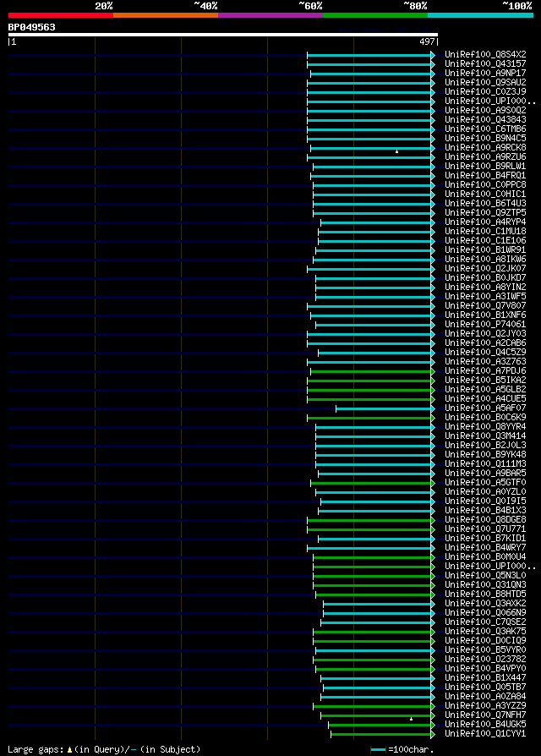
Task: Click the cyan 100char scale bar legend
Action: pos(378,750)
